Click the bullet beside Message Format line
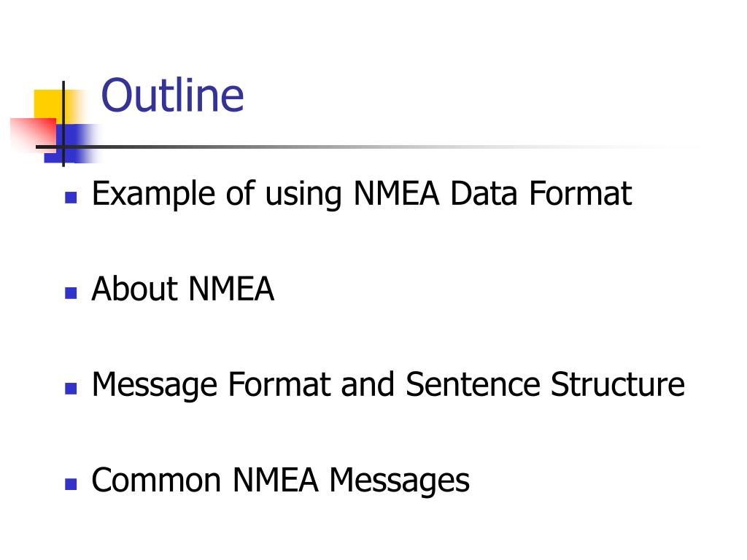Screen dimensions: 747x560 coord(71,389)
